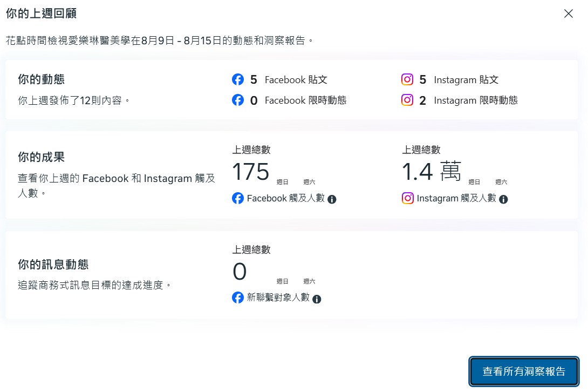The width and height of the screenshot is (588, 392).
Task: Click the 你的訊息動態 heading
Action: pos(53,265)
